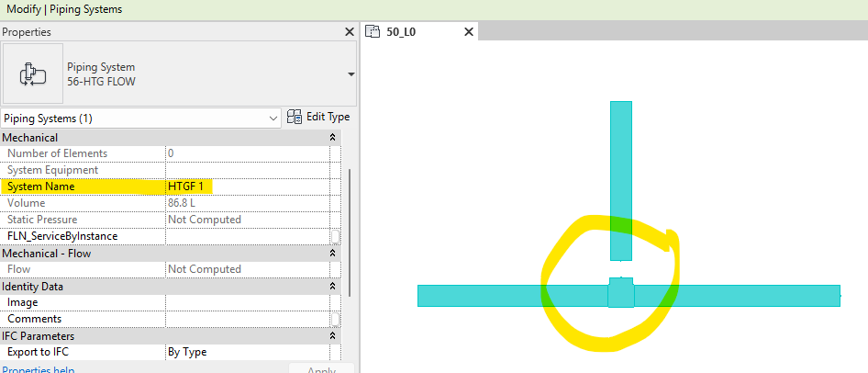Image resolution: width=868 pixels, height=373 pixels.
Task: Select the horizontal pipe right of the tee
Action: click(x=737, y=296)
